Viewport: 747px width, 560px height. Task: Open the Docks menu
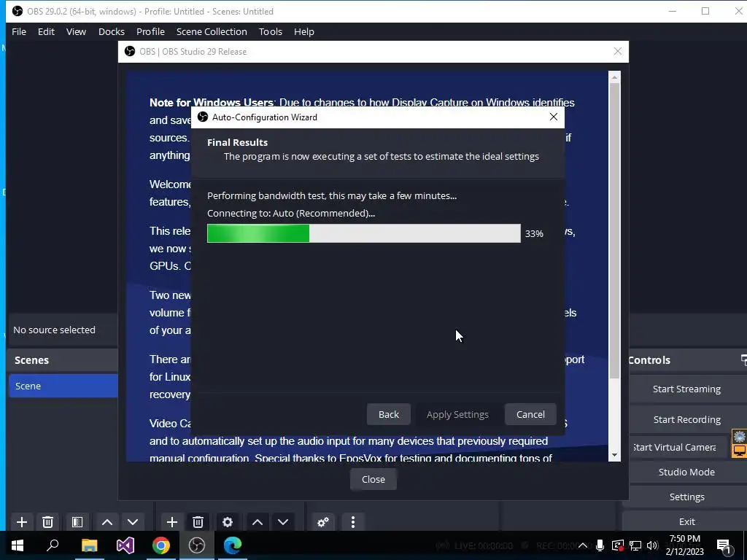(112, 31)
